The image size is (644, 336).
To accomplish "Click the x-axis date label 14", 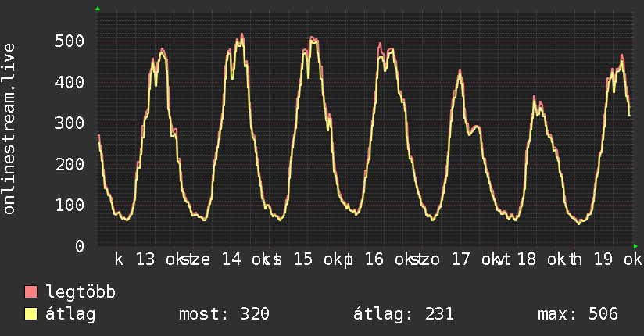I will click(231, 259).
